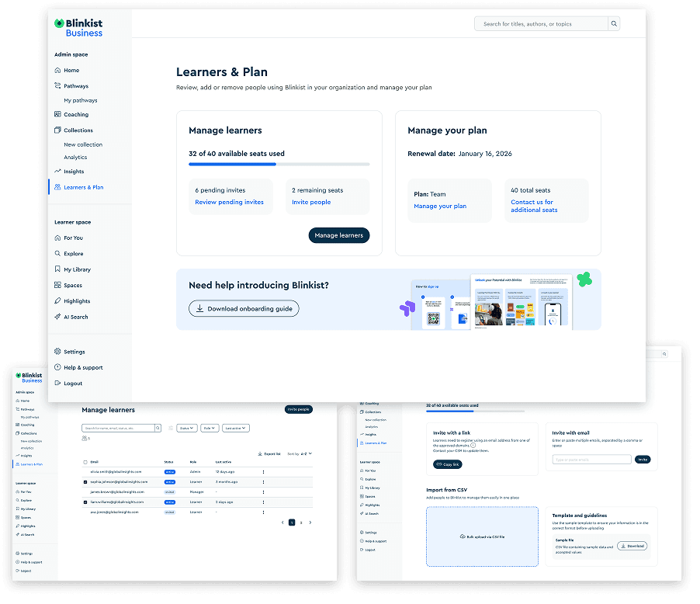700x604 pixels.
Task: Click the Bulk upload via CSV file dropzone
Action: click(482, 536)
